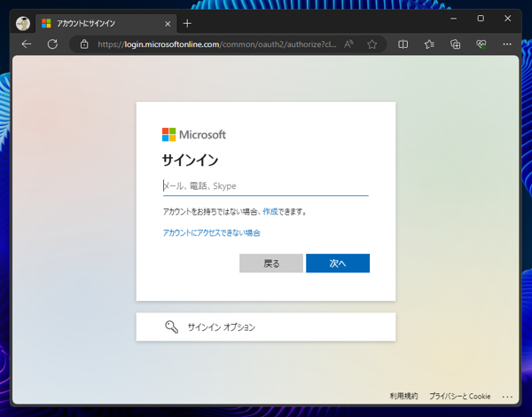This screenshot has height=417, width=532.
Task: Open a new browser tab
Action: coord(187,23)
